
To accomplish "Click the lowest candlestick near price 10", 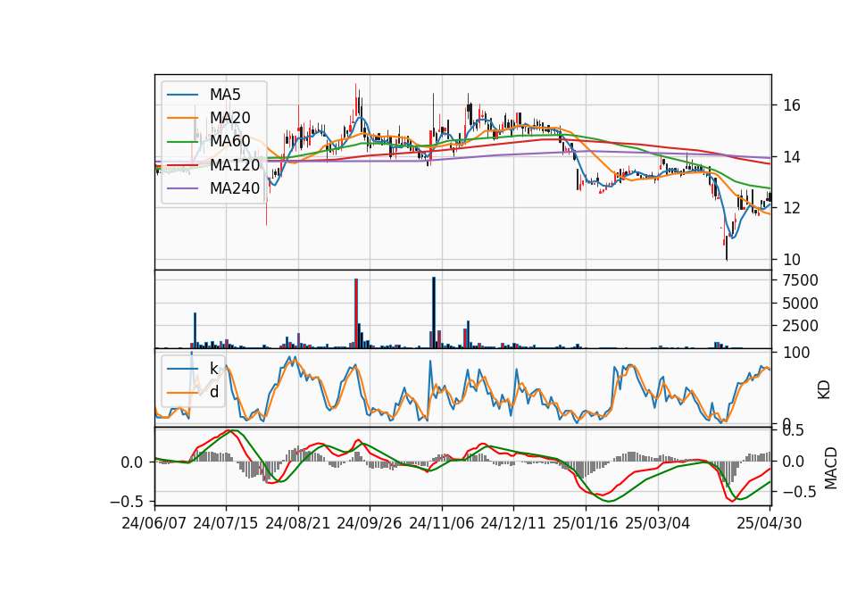I will pos(727,248).
